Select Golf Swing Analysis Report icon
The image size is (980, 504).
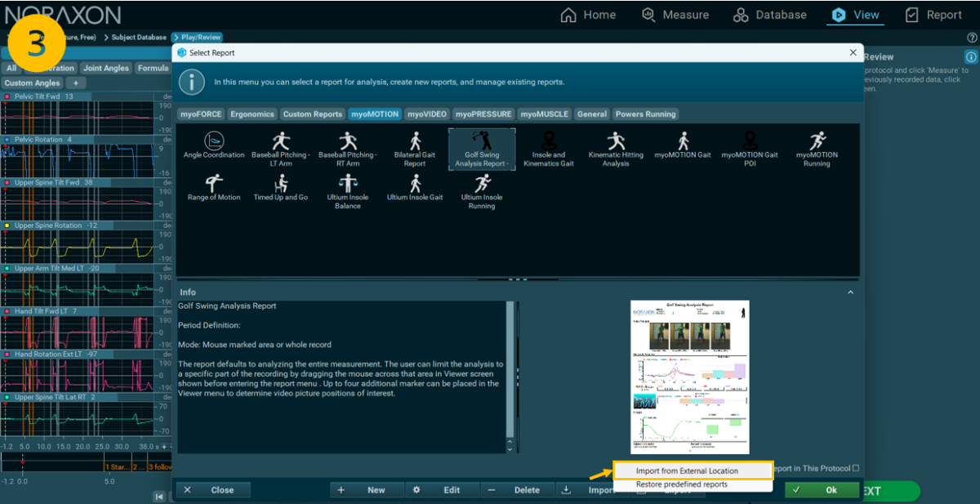[482, 149]
